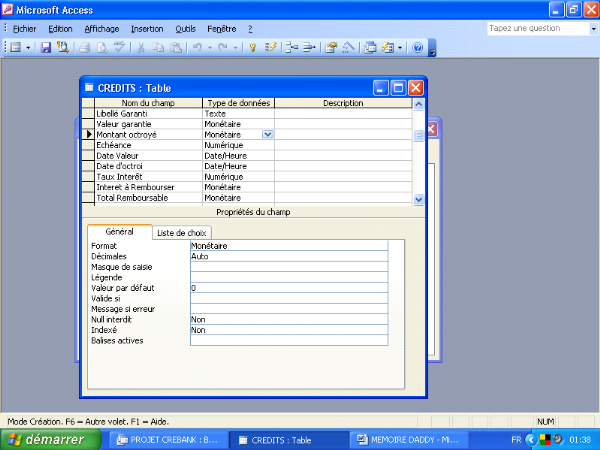Click the Insert Rows toolbar icon
600x450 pixels.
point(291,47)
